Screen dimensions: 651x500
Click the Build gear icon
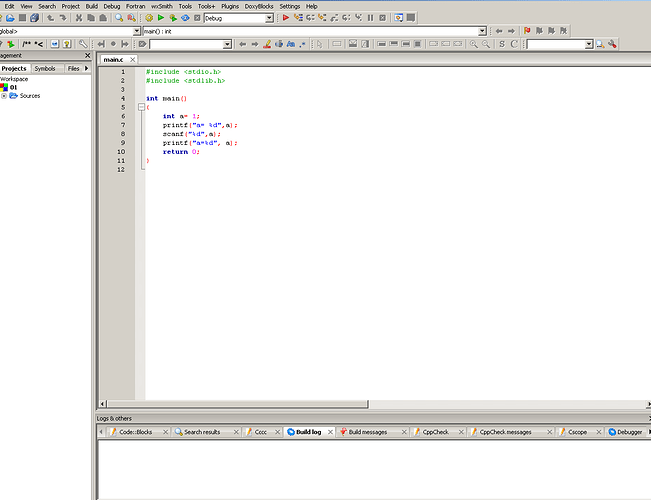point(149,18)
